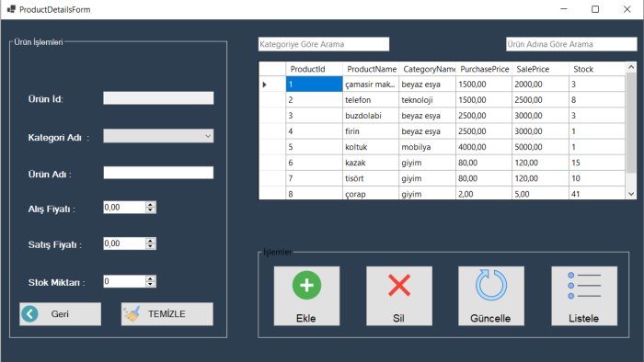The width and height of the screenshot is (644, 362).
Task: Select the 'tisört' product name cell
Action: point(371,178)
